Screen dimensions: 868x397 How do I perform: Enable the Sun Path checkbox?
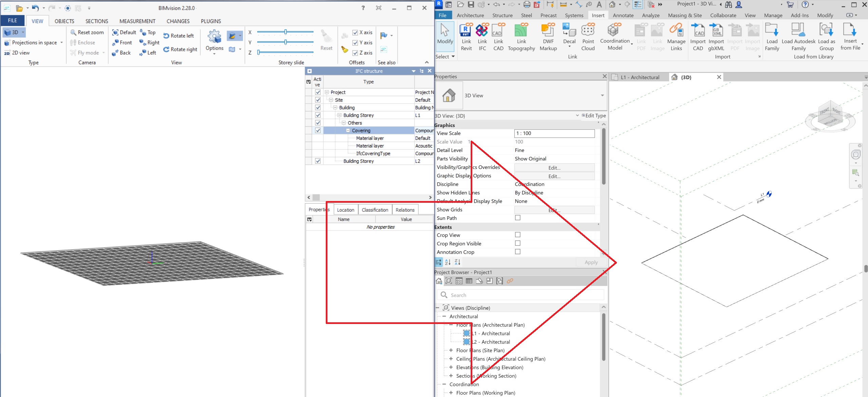tap(517, 218)
